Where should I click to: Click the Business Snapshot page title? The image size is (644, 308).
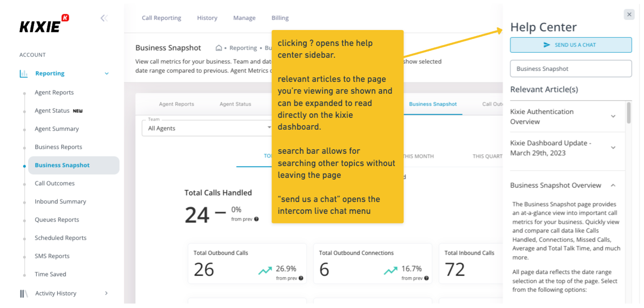[x=168, y=48]
